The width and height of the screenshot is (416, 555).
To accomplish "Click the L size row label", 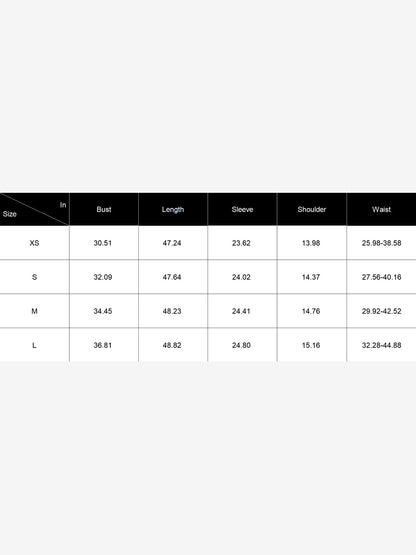I will pyautogui.click(x=34, y=345).
